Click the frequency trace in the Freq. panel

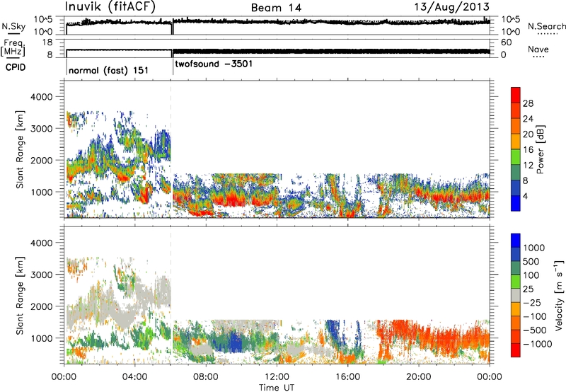click(x=278, y=51)
